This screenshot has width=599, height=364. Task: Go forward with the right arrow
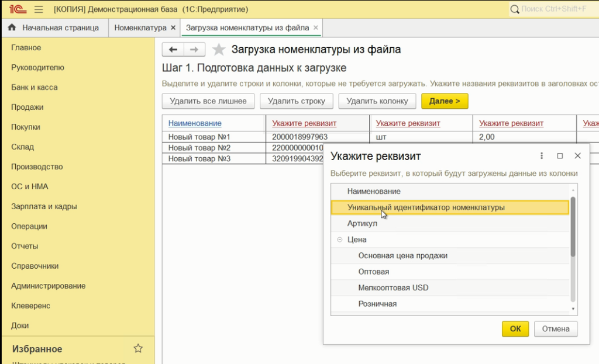[x=194, y=50]
